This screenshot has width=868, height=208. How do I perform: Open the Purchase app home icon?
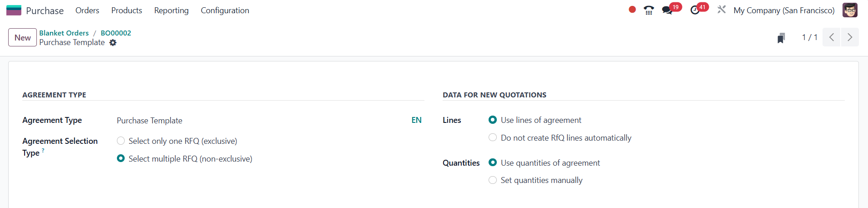[14, 10]
